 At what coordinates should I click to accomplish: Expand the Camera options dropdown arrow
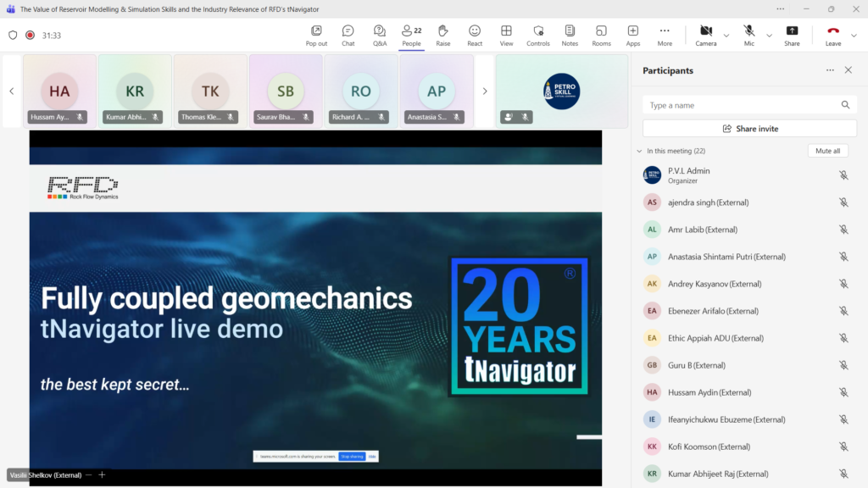(x=726, y=36)
